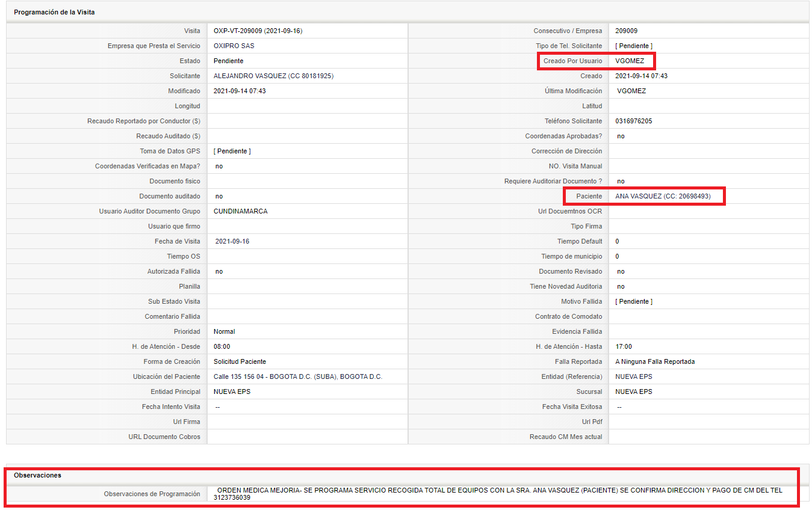Viewport: 812px width, 513px height.
Task: Click the Toma de Datos GPS '[ Pendiente ]' value
Action: coord(232,151)
